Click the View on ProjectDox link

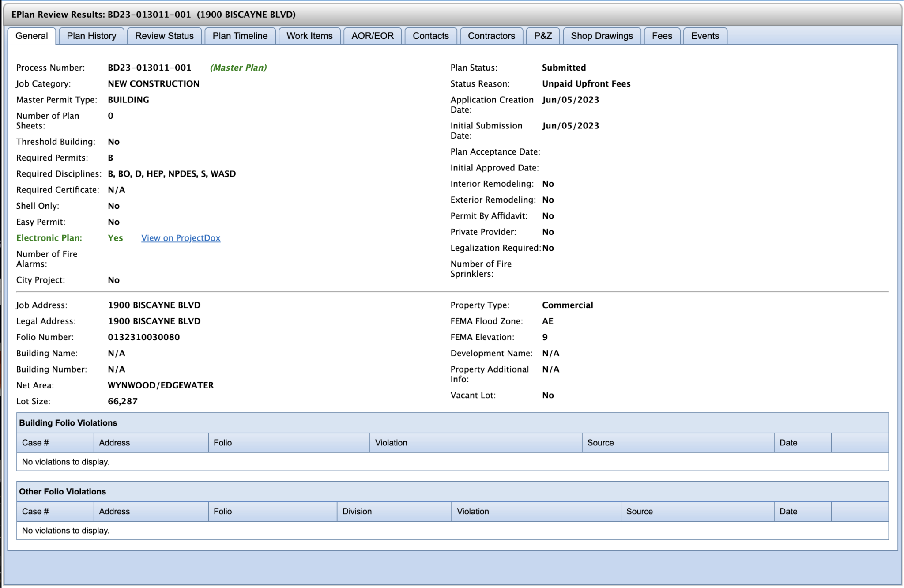click(181, 238)
